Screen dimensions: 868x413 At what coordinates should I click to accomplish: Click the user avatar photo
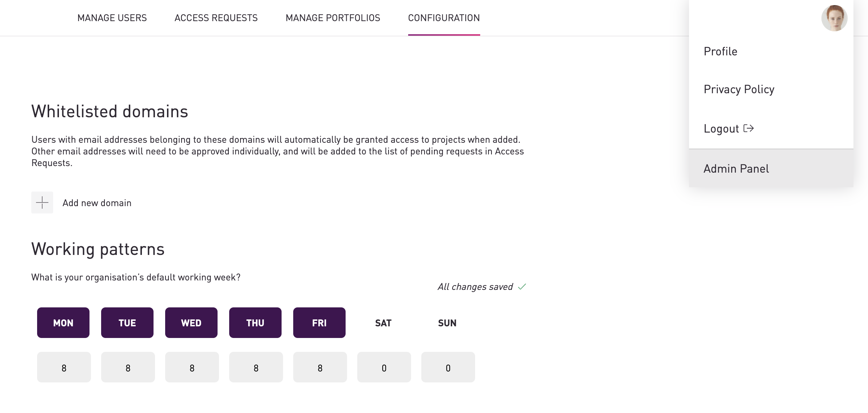[x=834, y=18]
